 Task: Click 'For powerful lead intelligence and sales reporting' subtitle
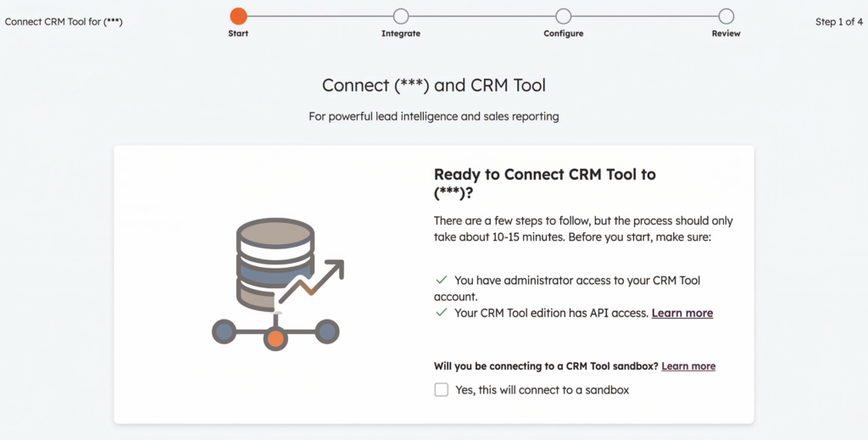point(434,116)
